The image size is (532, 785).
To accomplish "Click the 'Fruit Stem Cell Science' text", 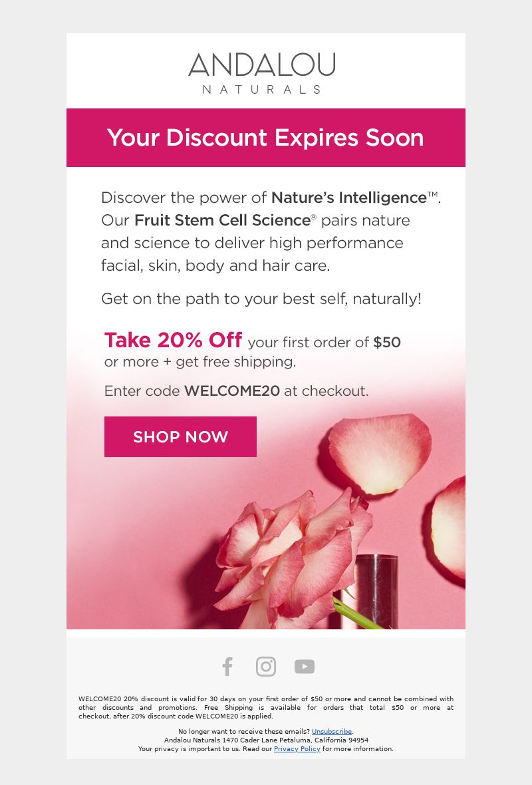I will [x=223, y=220].
